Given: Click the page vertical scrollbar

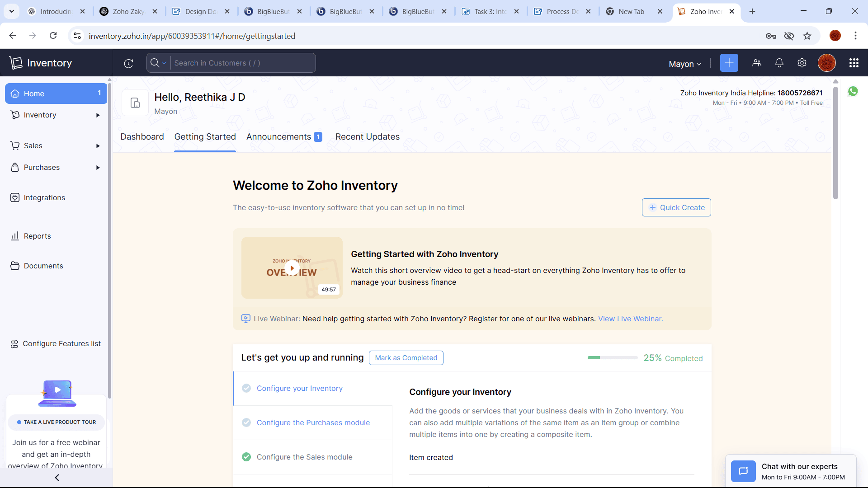Looking at the screenshot, I should [835, 142].
